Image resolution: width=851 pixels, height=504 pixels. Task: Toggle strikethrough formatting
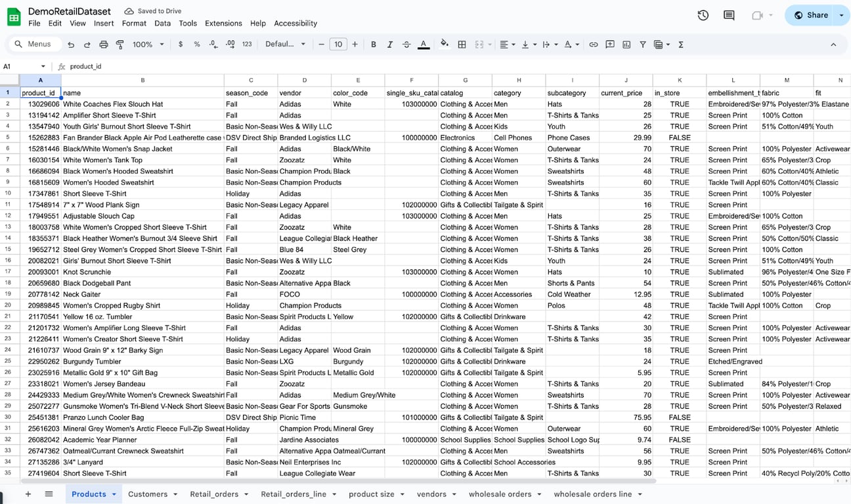[406, 45]
